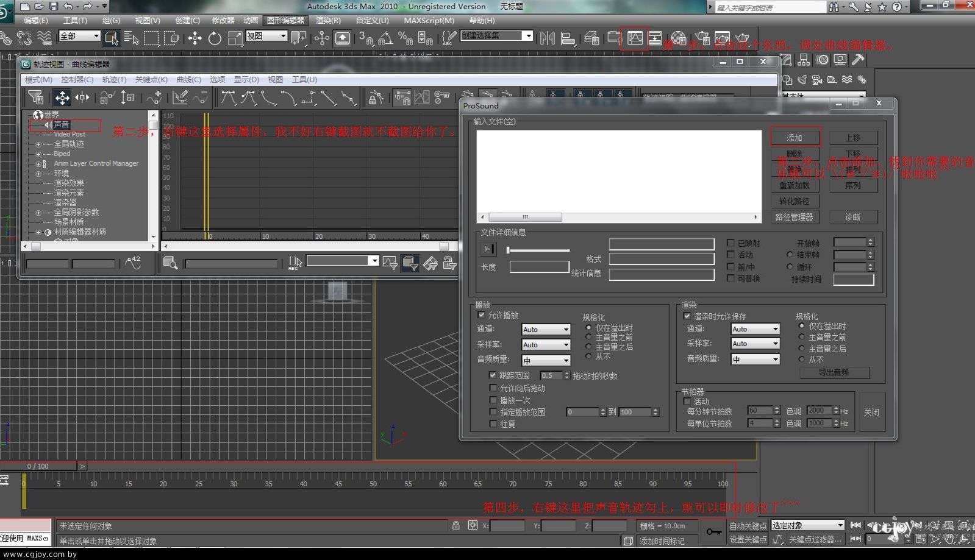Click Zoom Selected Object icon in Track View
Screen dimensions: 975x560
pos(170,263)
